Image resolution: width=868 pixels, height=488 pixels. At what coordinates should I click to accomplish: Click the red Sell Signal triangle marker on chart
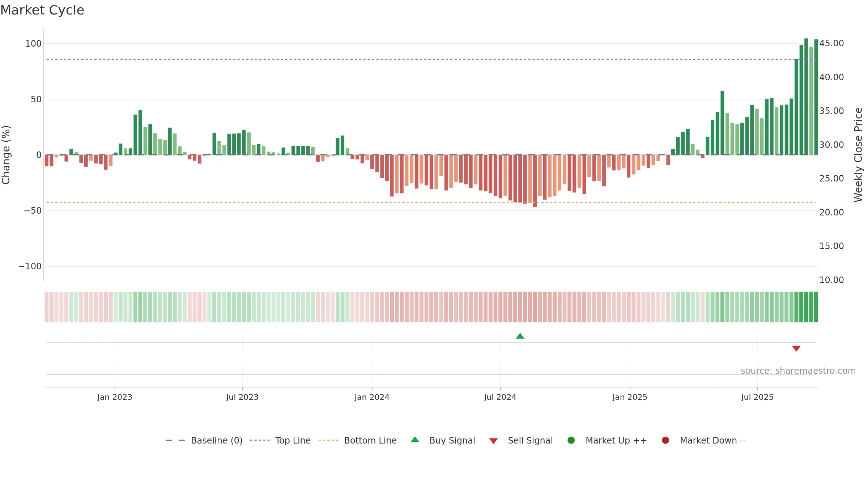pos(796,348)
